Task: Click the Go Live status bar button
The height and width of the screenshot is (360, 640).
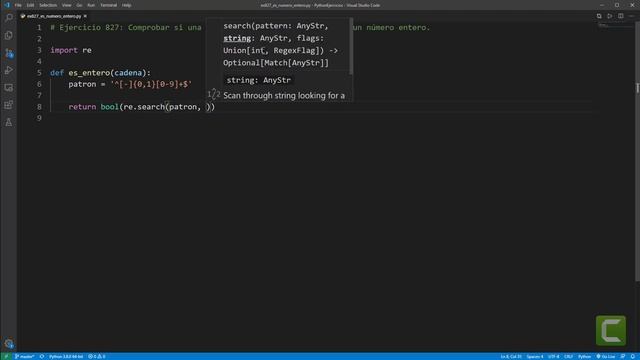Action: tap(606, 356)
